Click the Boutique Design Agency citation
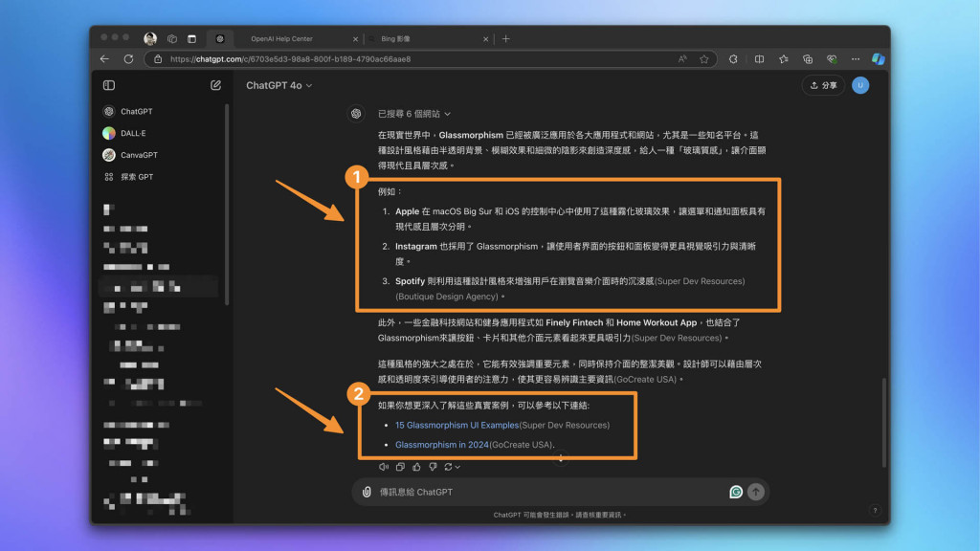The height and width of the screenshot is (551, 980). click(447, 297)
